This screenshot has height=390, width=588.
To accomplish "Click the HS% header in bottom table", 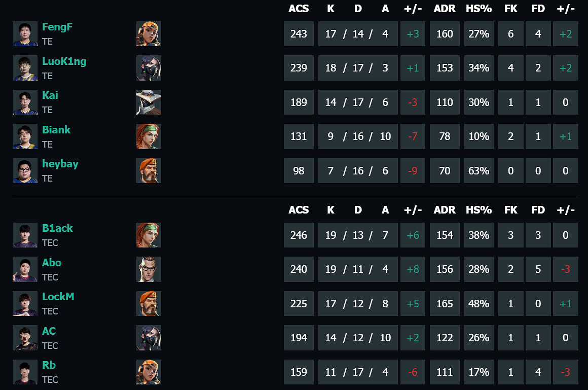I will [479, 210].
